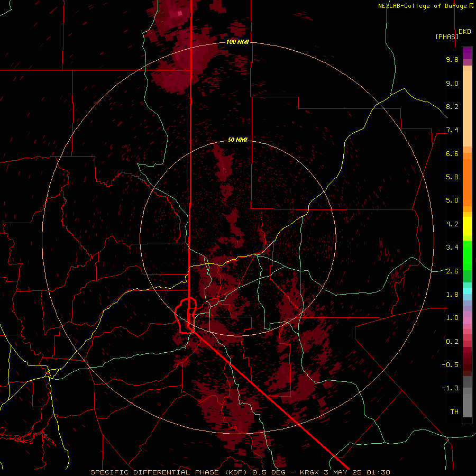Click the 4.2 legend value
Screen dimensions: 476x476
(452, 224)
